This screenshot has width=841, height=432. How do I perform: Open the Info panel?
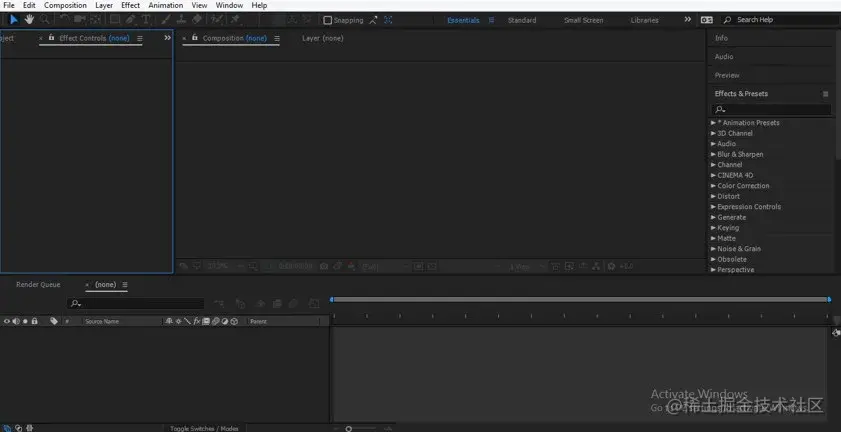click(721, 38)
